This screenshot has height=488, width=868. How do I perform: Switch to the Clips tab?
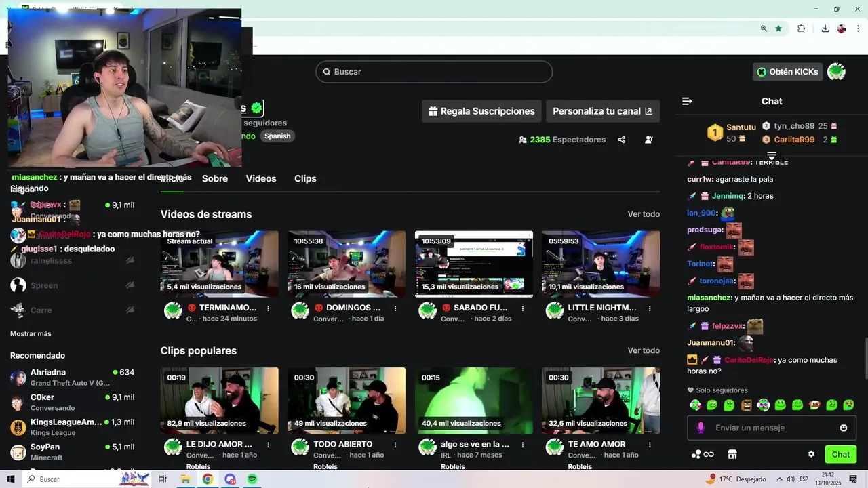pyautogui.click(x=305, y=178)
